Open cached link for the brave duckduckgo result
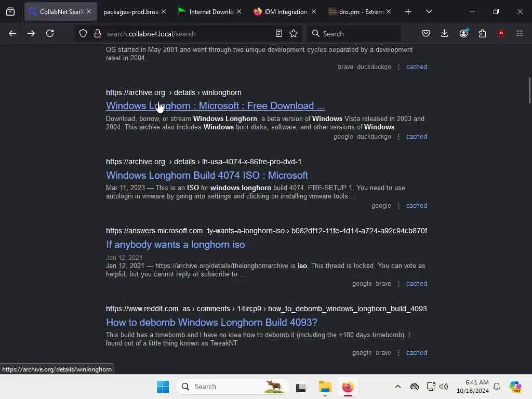Image resolution: width=532 pixels, height=399 pixels. click(417, 67)
